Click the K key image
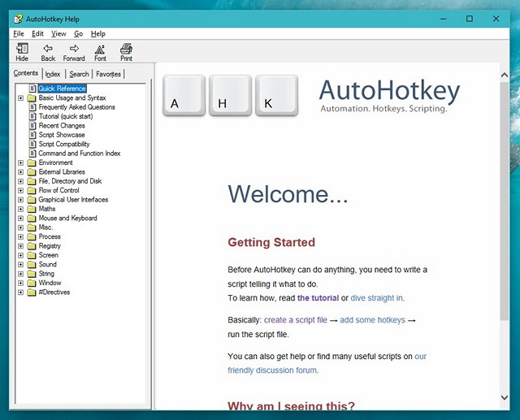The width and height of the screenshot is (520, 420). click(x=276, y=96)
